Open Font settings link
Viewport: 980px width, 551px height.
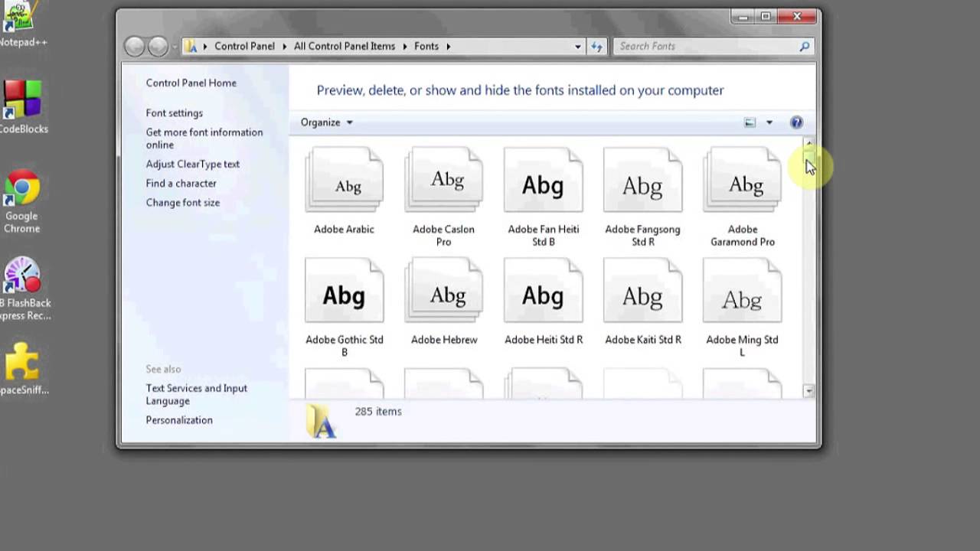[x=175, y=113]
